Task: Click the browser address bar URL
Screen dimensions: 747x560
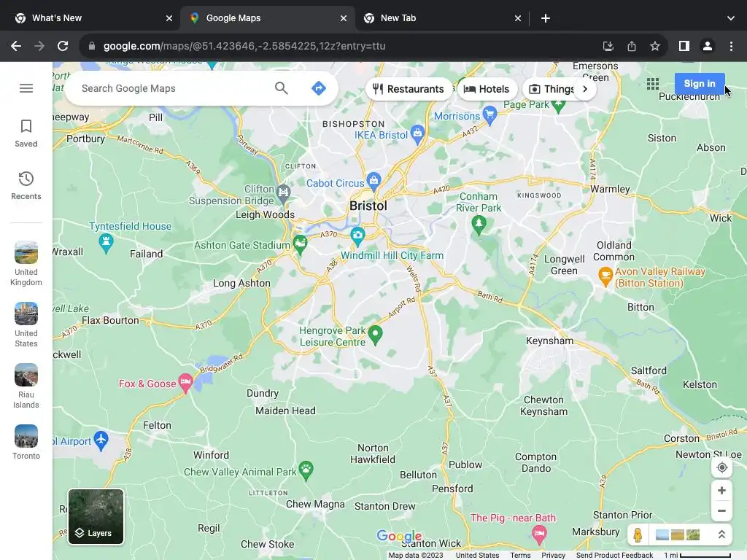Action: click(x=244, y=46)
